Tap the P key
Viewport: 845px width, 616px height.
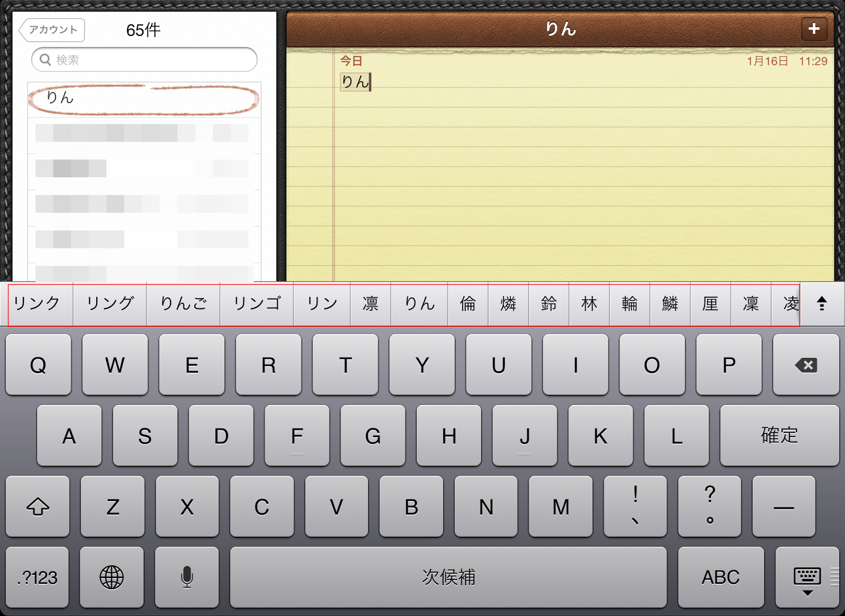(x=729, y=365)
